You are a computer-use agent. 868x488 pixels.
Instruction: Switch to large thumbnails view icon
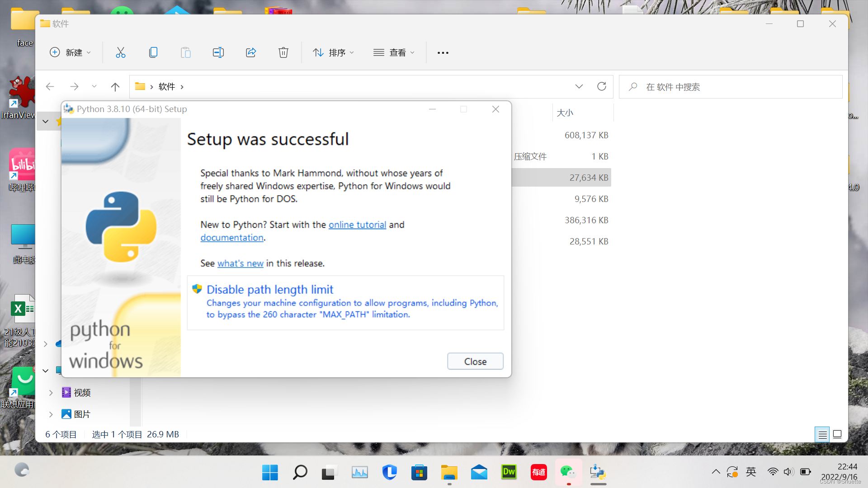tap(837, 434)
